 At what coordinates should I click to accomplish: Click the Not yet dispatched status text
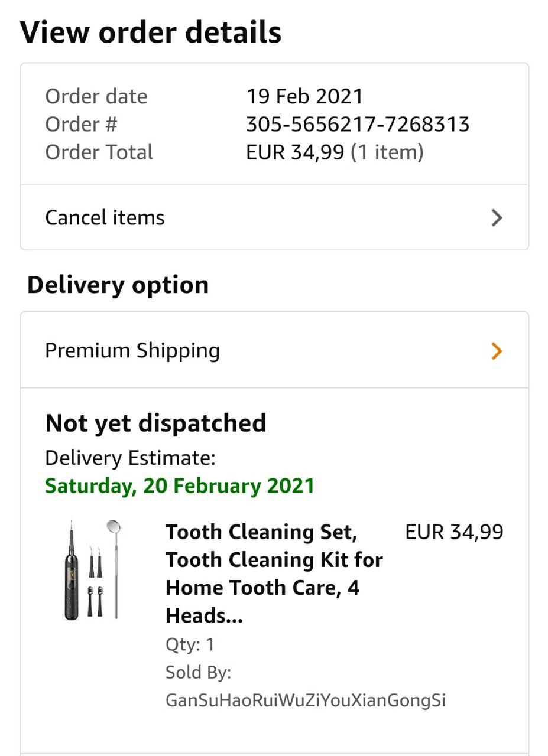155,423
